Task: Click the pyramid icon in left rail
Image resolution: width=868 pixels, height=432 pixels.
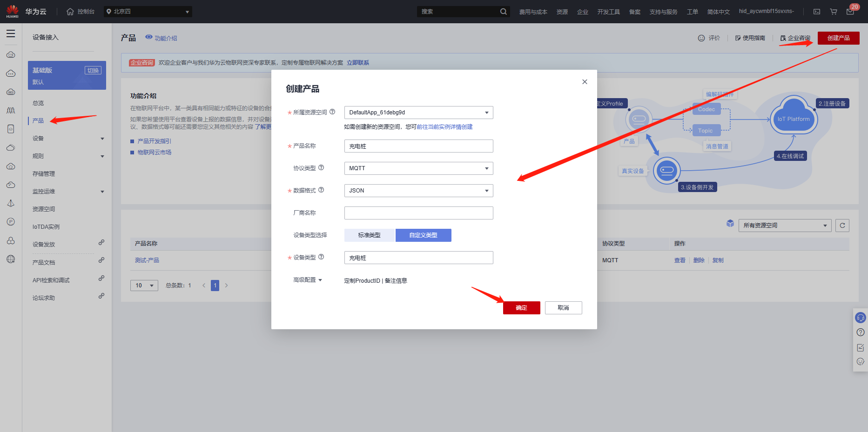Action: click(11, 203)
